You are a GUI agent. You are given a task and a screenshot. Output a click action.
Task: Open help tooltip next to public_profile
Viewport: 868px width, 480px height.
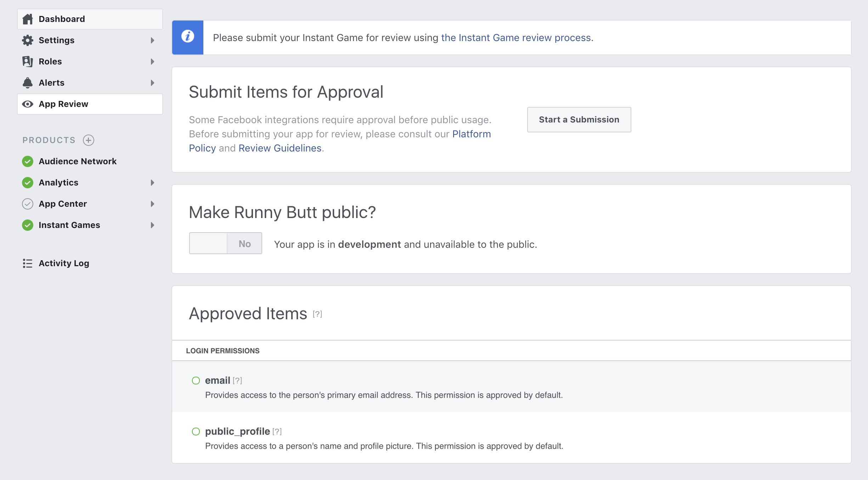tap(277, 432)
